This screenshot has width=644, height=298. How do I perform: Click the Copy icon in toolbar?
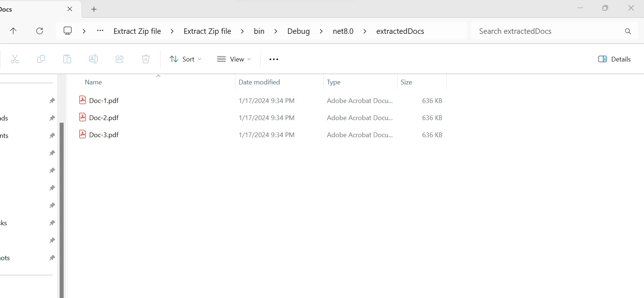coord(41,59)
